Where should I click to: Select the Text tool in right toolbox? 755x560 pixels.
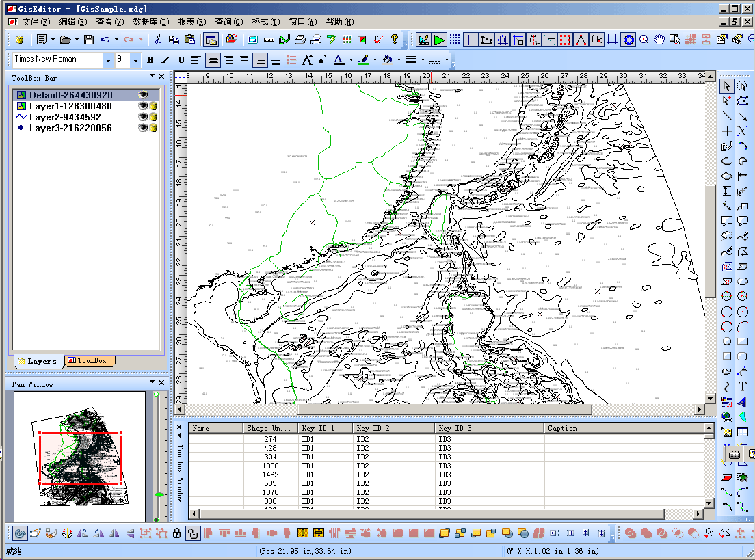[743, 387]
